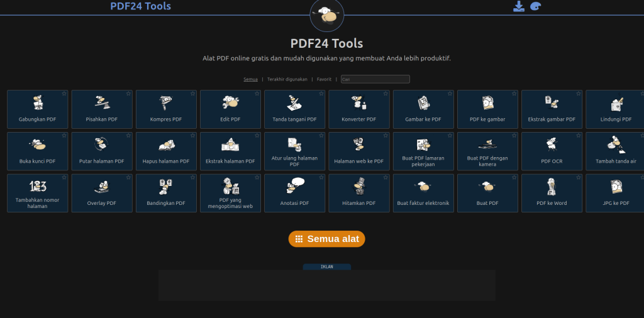The width and height of the screenshot is (644, 318).
Task: Open the Pisahkan PDF tool
Action: (x=102, y=109)
